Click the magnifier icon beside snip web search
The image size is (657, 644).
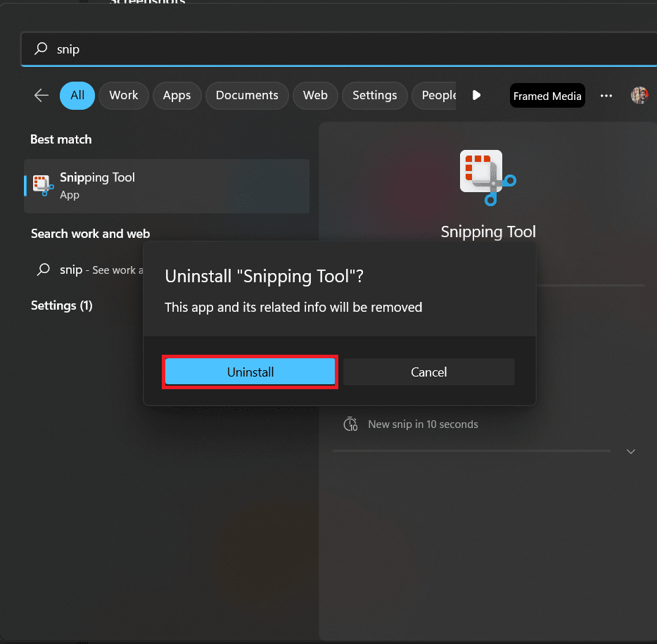click(x=44, y=270)
